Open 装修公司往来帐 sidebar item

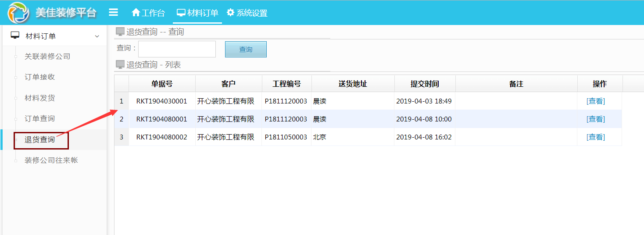[51, 160]
